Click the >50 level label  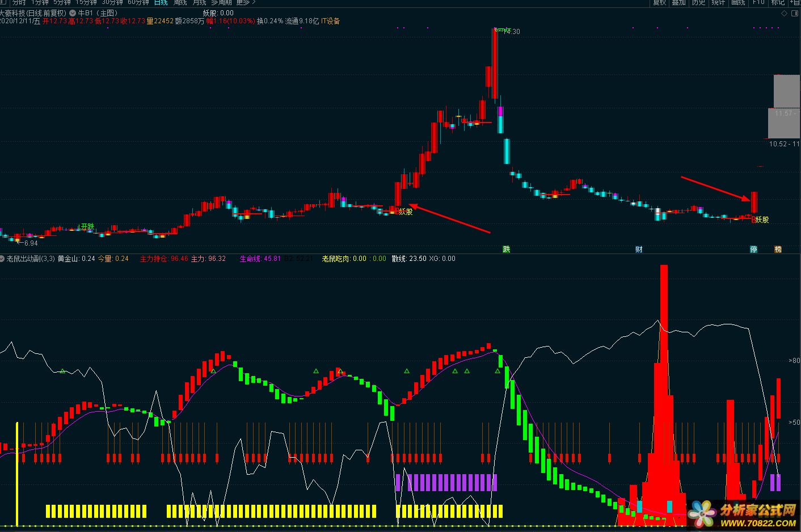[x=794, y=423]
